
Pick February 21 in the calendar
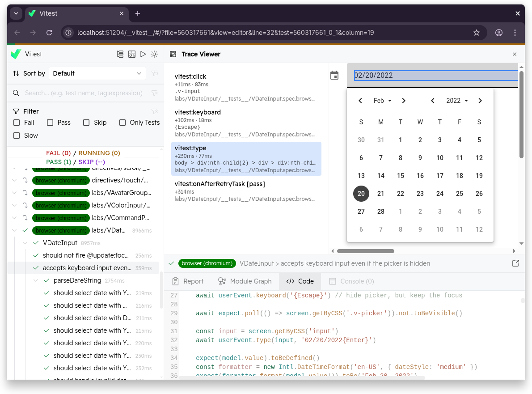point(381,194)
